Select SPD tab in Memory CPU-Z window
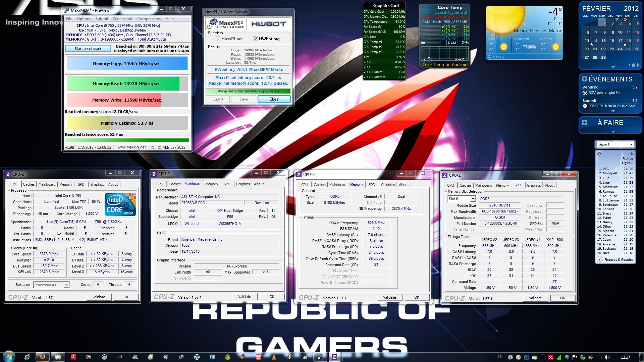The image size is (644, 362). [372, 185]
